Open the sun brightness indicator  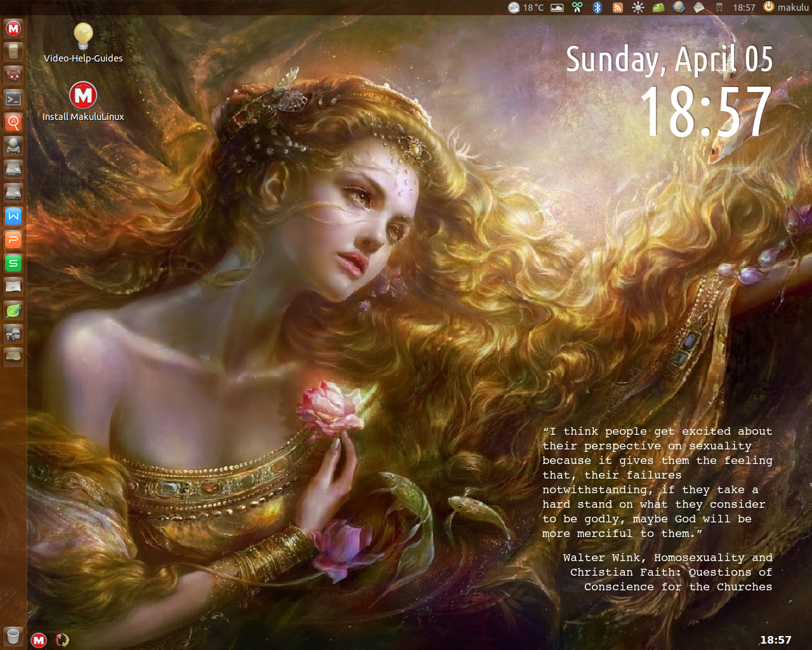638,8
